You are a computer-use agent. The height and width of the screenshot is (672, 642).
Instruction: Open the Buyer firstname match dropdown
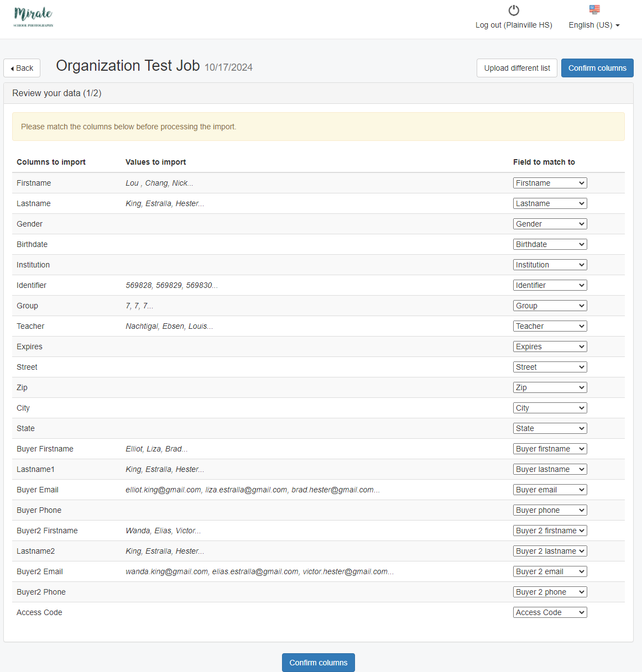tap(550, 449)
